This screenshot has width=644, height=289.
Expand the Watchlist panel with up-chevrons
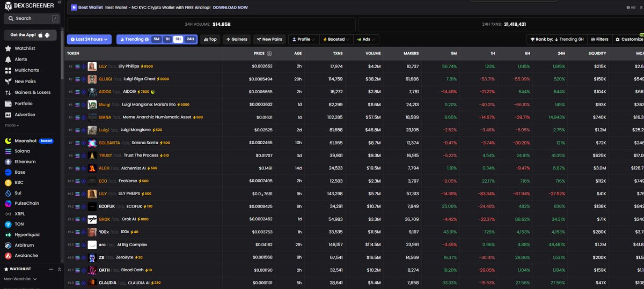pyautogui.click(x=59, y=269)
